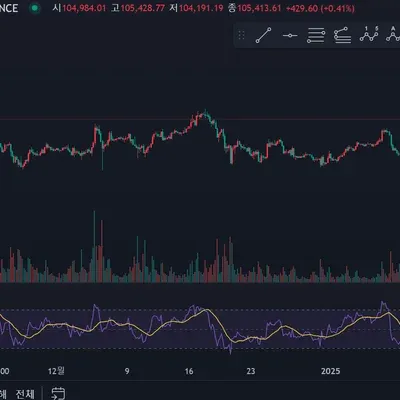Set the time range to 전체

click(25, 394)
